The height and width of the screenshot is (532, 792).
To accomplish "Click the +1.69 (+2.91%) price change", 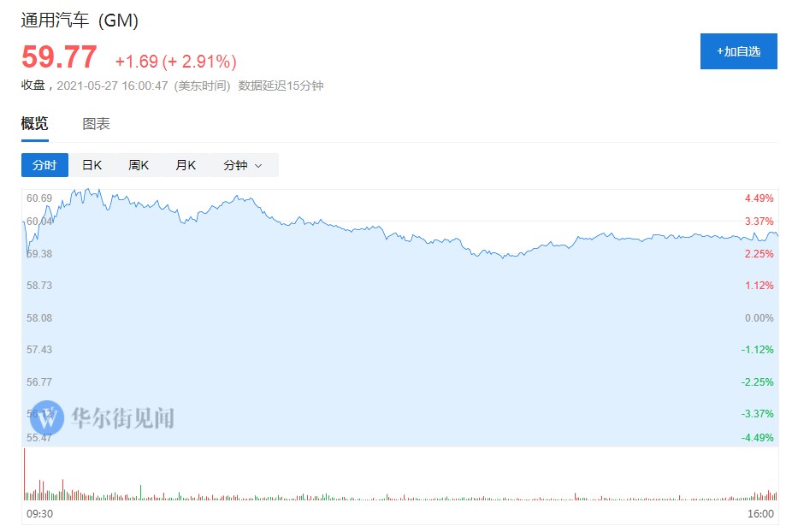I will pos(175,62).
